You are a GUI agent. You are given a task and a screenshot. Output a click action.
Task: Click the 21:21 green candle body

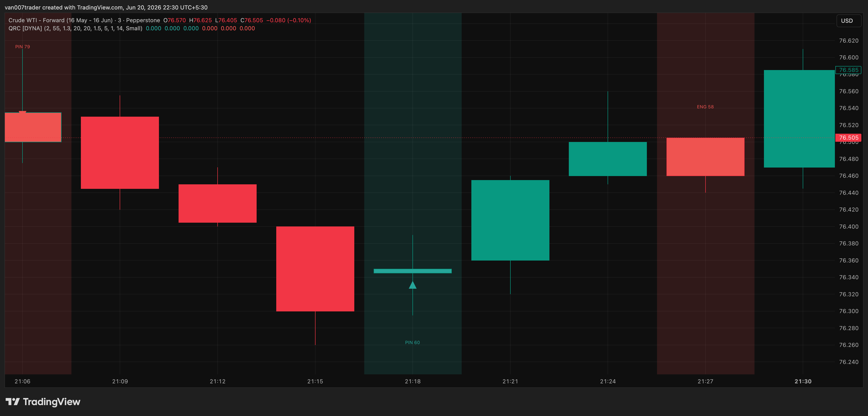pyautogui.click(x=510, y=220)
